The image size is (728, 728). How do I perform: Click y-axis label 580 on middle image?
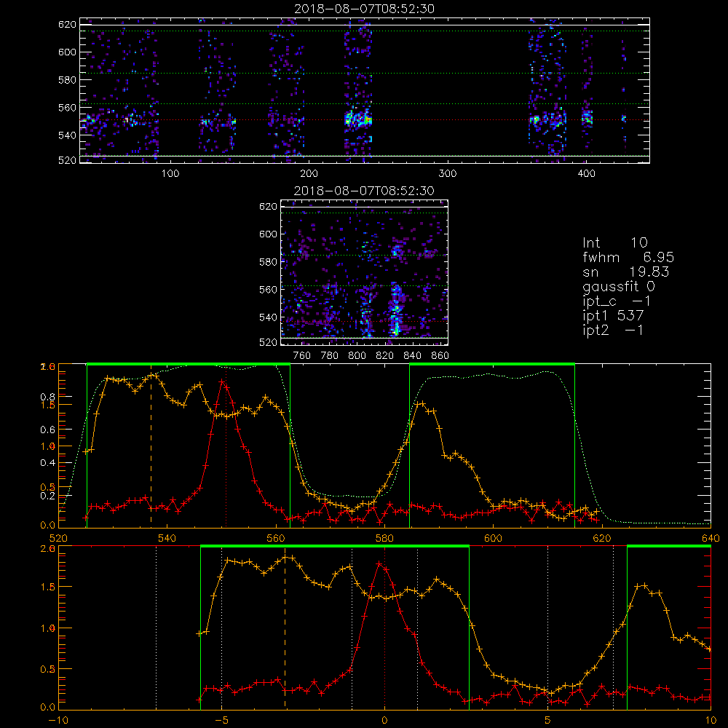click(x=269, y=262)
